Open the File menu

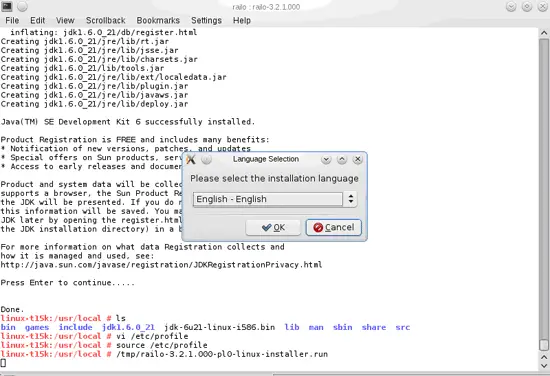click(x=12, y=21)
